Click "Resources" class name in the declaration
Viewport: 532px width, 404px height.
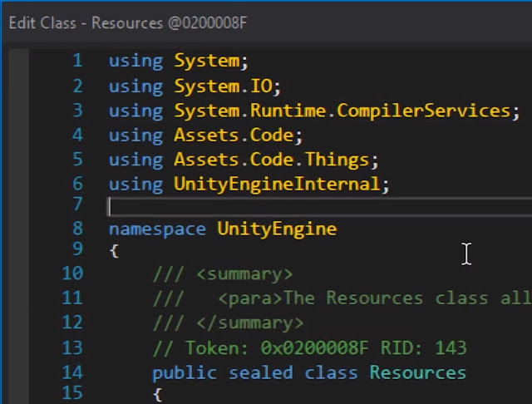[417, 372]
